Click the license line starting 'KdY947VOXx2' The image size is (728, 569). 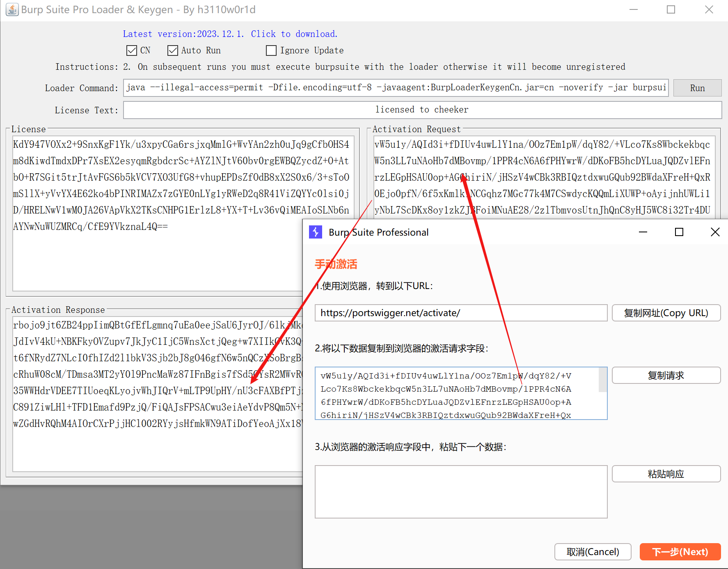coord(181,145)
